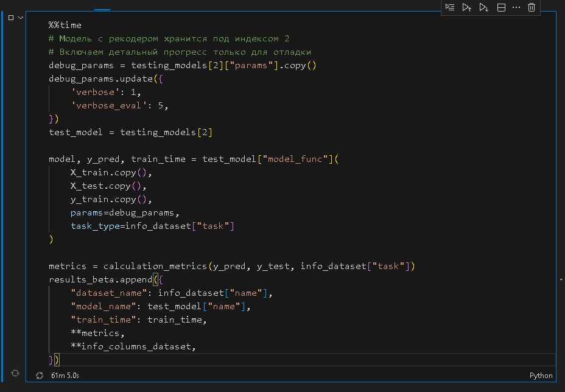The height and width of the screenshot is (392, 565).
Task: Click the calculation_metrics function call
Action: click(155, 266)
